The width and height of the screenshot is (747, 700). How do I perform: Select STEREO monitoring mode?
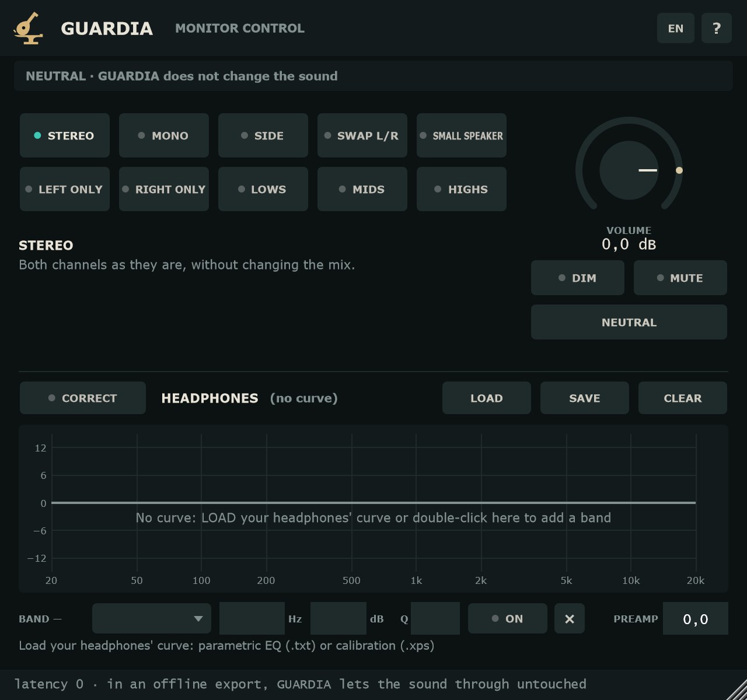pos(65,135)
